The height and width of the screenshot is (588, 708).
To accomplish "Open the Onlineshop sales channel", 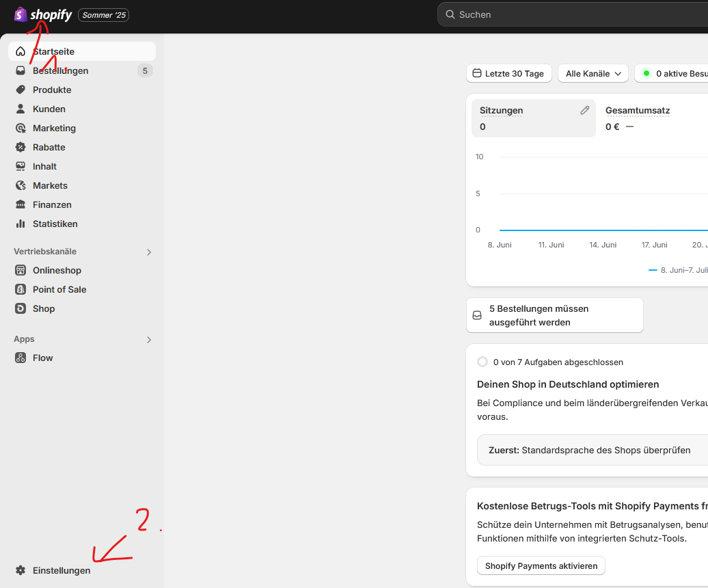I will (57, 270).
